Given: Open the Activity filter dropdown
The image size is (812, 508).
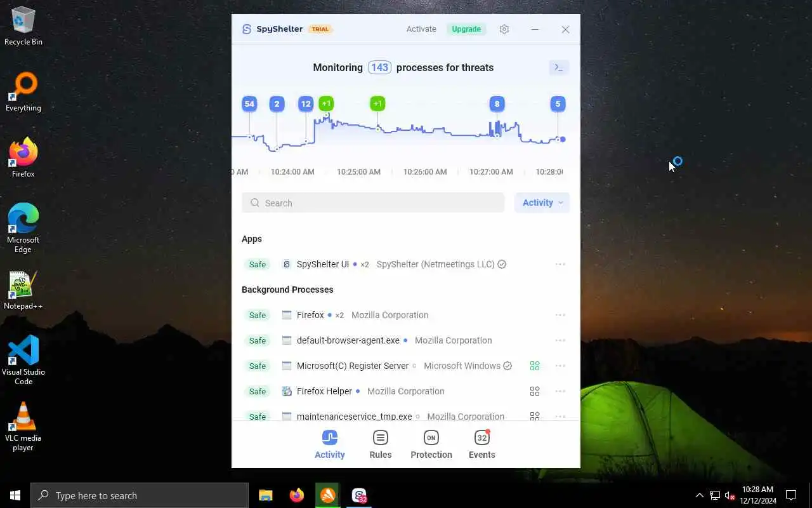Looking at the screenshot, I should click(x=542, y=203).
